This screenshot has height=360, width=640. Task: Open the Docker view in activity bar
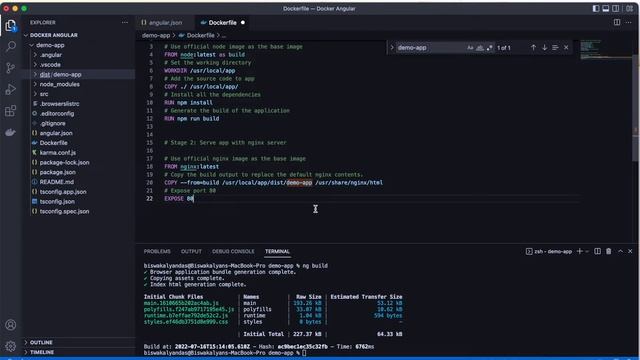point(11,132)
